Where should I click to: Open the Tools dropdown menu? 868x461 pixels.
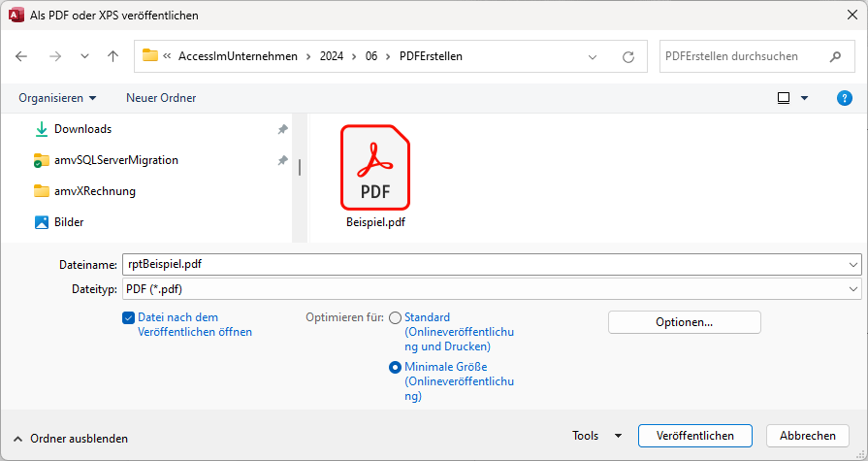[597, 436]
